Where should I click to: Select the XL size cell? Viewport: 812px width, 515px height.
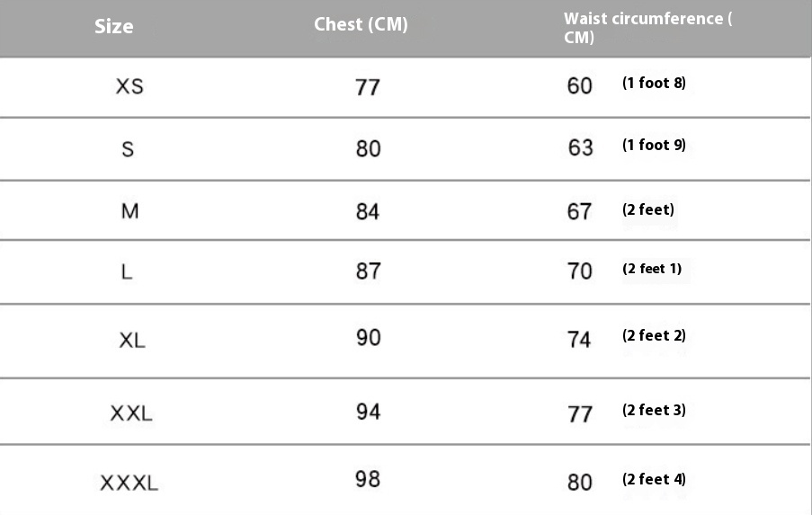click(x=132, y=341)
